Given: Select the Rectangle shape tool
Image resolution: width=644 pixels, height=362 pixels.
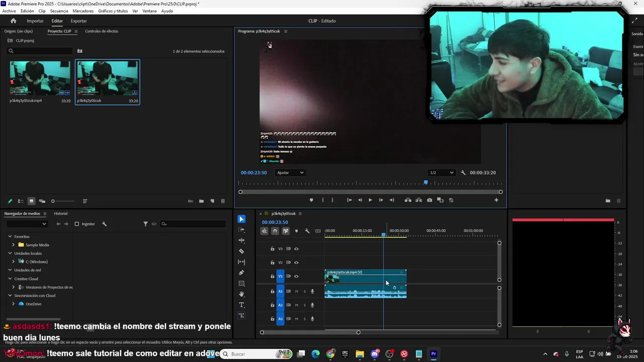Looking at the screenshot, I should 242,284.
